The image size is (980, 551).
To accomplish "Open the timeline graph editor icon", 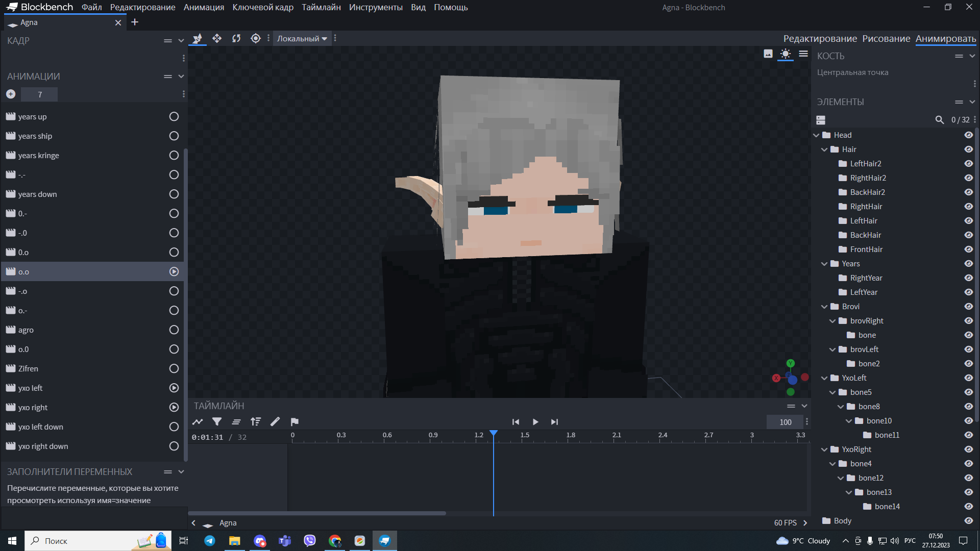I will click(x=198, y=422).
